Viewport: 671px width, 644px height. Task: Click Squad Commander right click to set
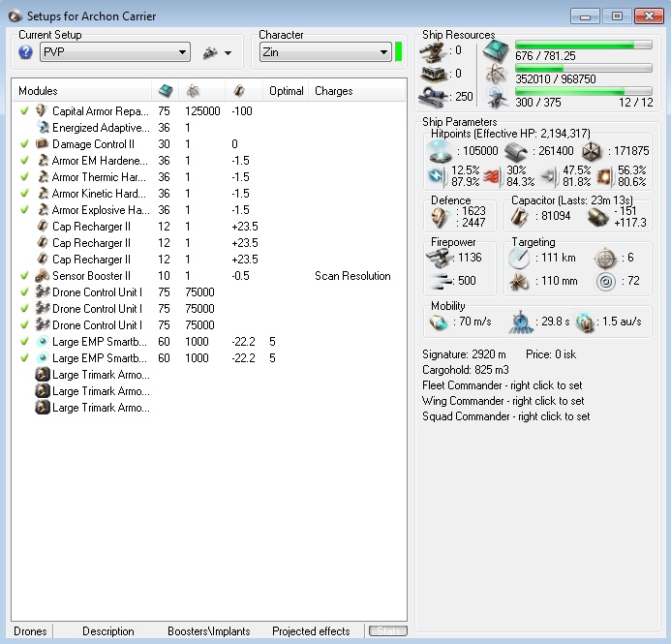tap(505, 416)
